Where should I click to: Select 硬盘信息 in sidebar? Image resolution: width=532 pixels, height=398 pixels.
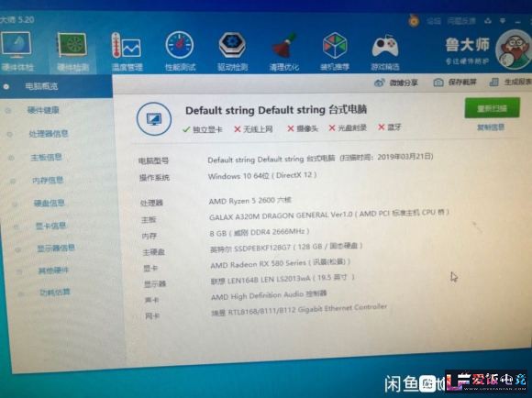pyautogui.click(x=50, y=204)
